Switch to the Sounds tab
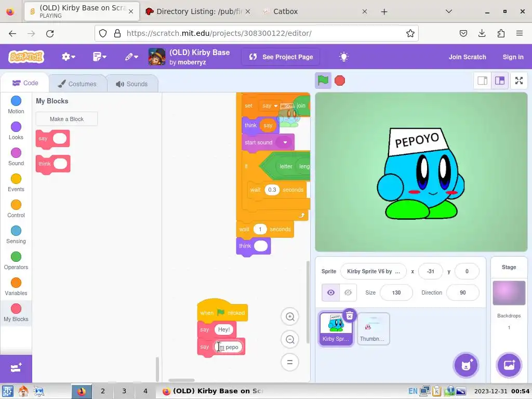The width and height of the screenshot is (532, 399). tap(132, 84)
